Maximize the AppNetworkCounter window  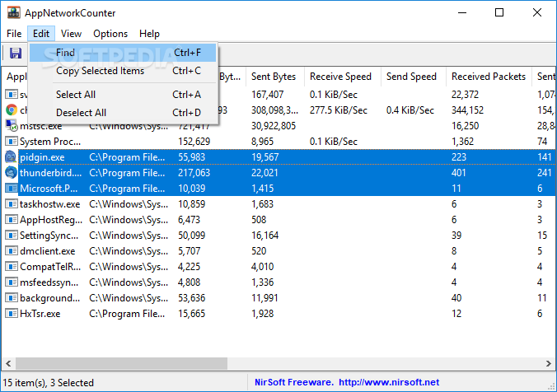tap(499, 12)
